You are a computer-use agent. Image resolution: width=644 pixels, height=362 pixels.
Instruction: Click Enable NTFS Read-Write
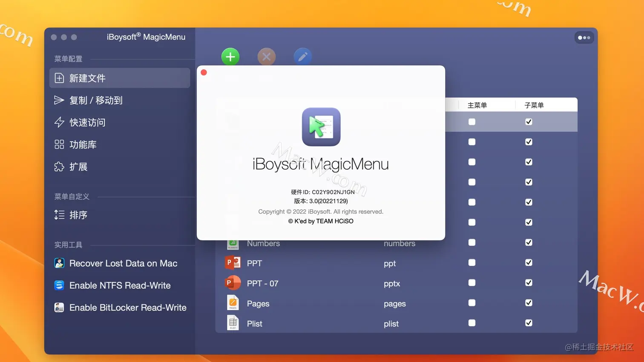(120, 285)
